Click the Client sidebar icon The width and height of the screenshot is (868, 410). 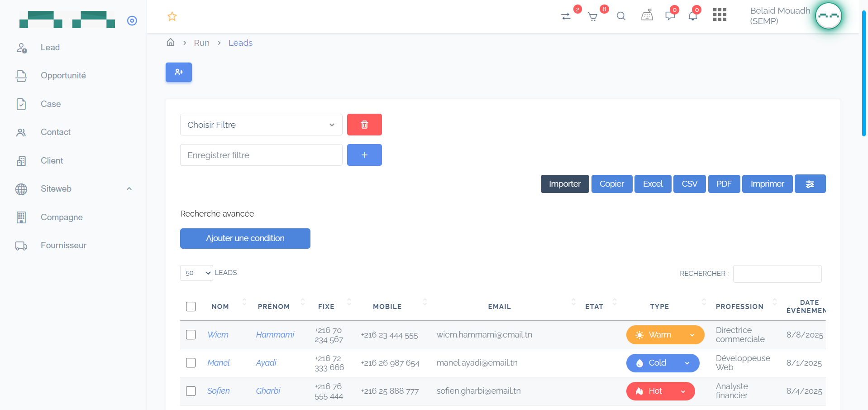(21, 161)
